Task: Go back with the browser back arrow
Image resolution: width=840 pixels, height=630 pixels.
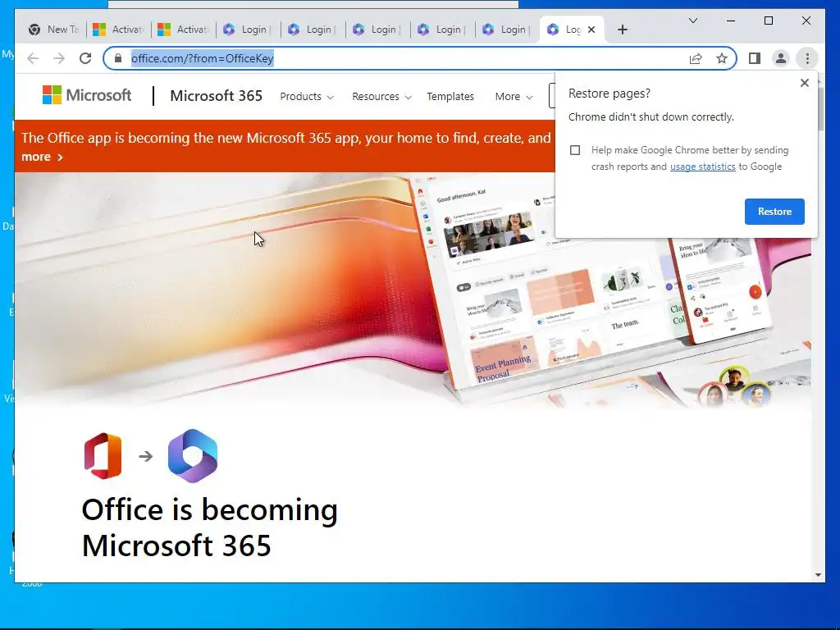Action: pos(33,58)
